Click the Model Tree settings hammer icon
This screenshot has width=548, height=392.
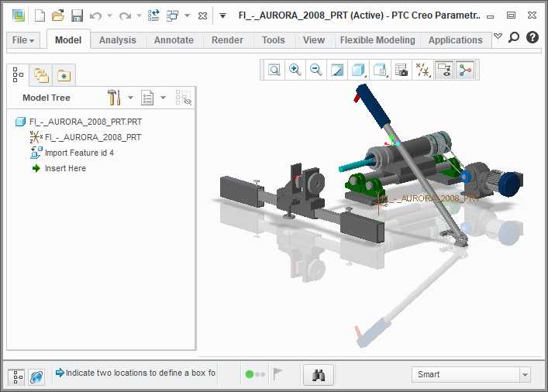pyautogui.click(x=114, y=98)
